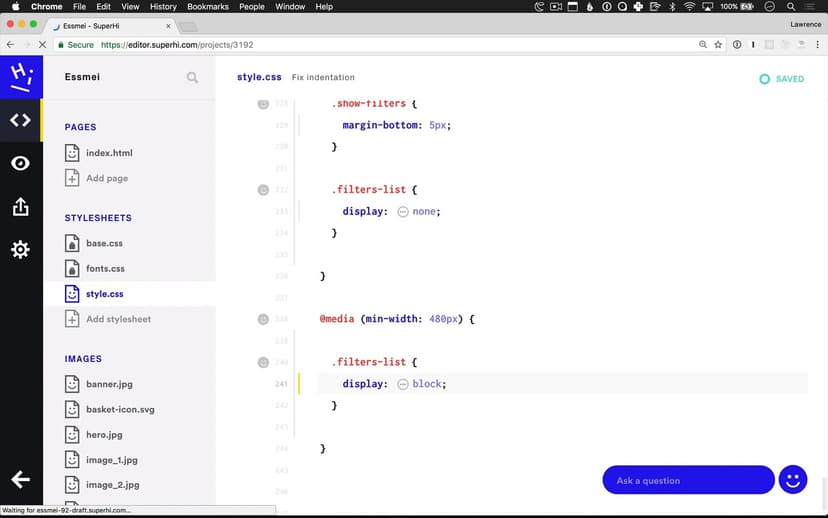Collapse the @media rule via gutter icon

click(263, 319)
